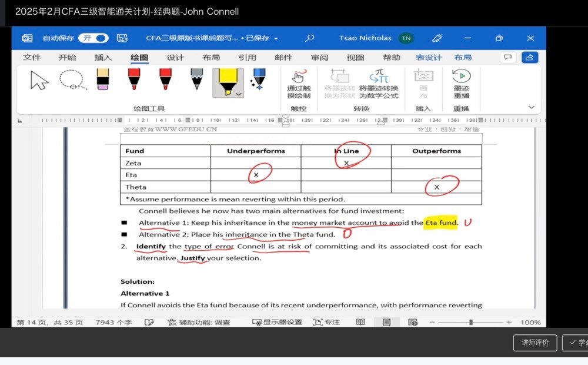Click the user name Tsao Nicholas
Image resolution: width=588 pixels, height=365 pixels.
pos(365,38)
